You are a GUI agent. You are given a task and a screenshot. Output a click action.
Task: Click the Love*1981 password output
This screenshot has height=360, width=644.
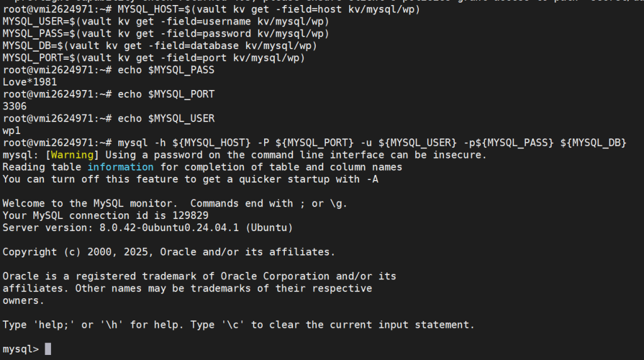[x=30, y=82]
